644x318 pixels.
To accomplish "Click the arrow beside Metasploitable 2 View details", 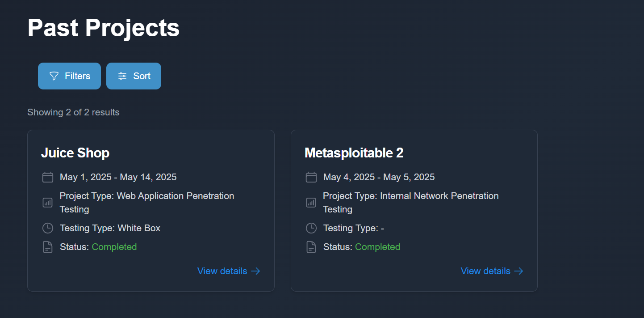I will [x=519, y=271].
